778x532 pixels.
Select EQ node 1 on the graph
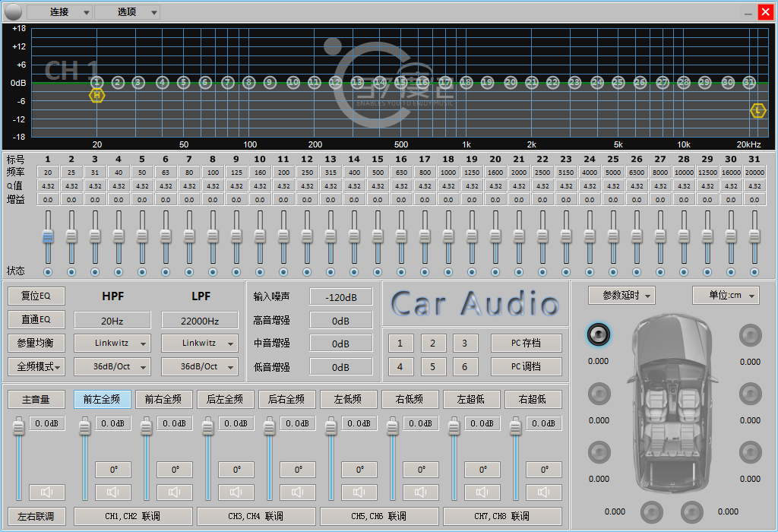coord(96,82)
